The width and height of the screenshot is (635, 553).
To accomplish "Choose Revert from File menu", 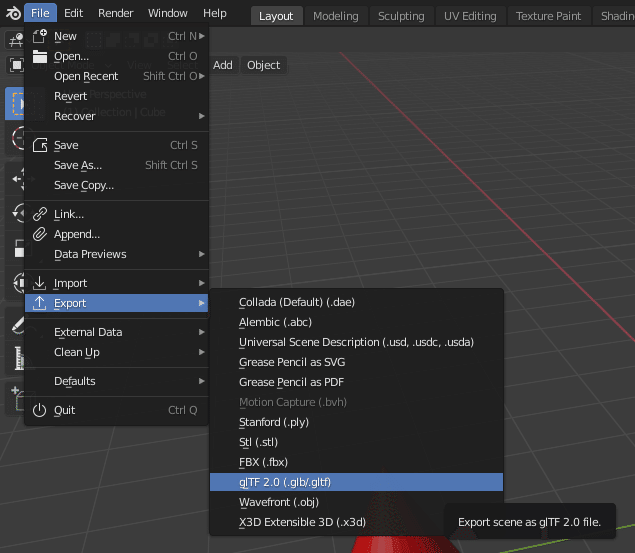I will point(117,96).
